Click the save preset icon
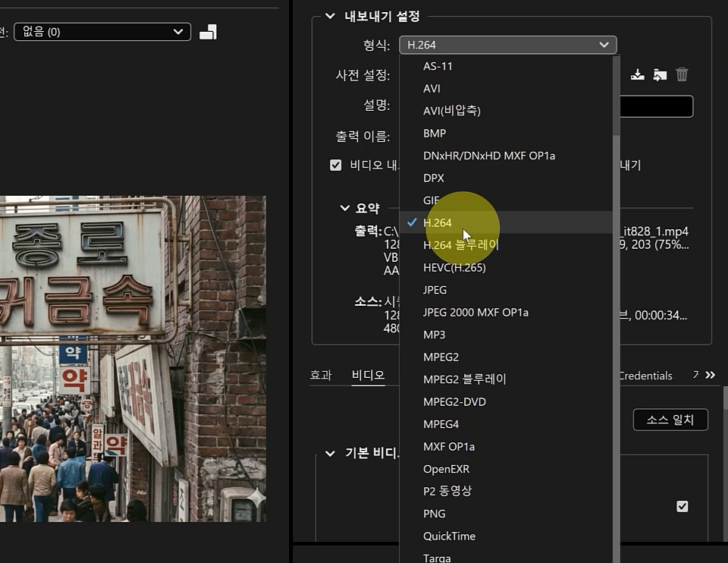This screenshot has width=728, height=563. click(638, 75)
